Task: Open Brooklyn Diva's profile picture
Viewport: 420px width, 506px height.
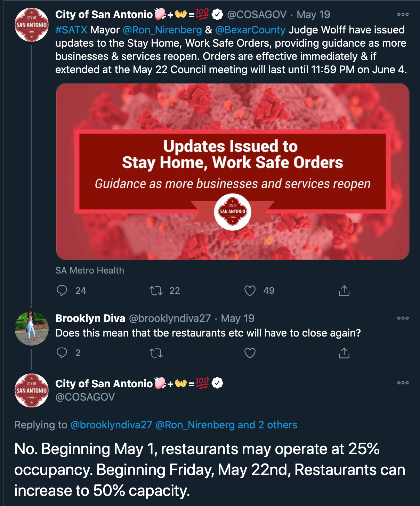Action: (32, 329)
